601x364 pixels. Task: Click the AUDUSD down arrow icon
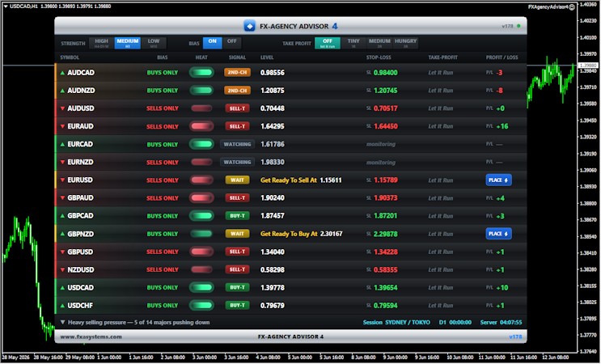62,108
